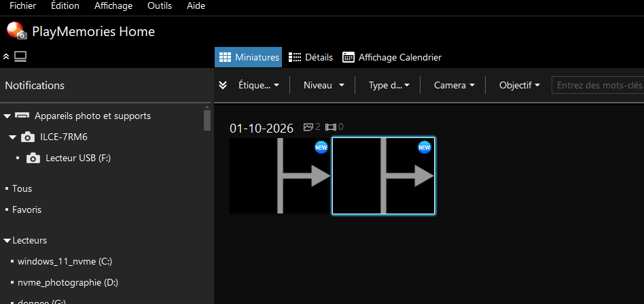Open the Édition menu
This screenshot has width=644, height=304.
[65, 5]
